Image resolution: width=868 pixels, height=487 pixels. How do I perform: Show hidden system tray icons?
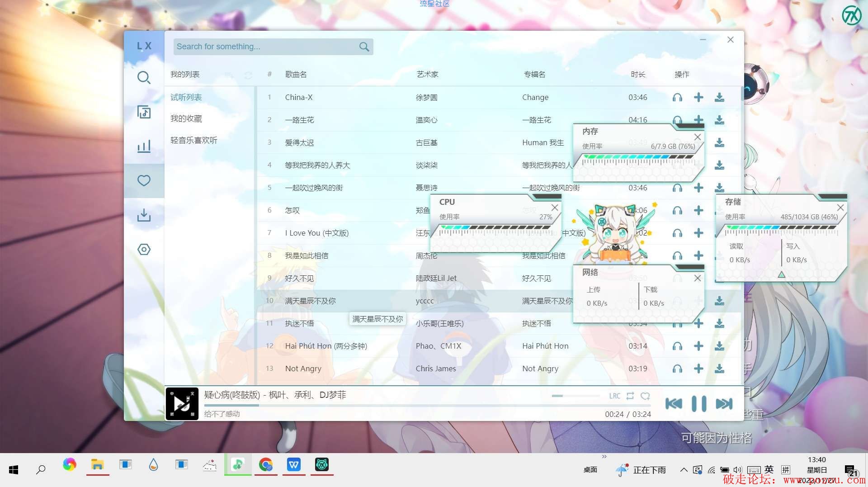pyautogui.click(x=684, y=470)
